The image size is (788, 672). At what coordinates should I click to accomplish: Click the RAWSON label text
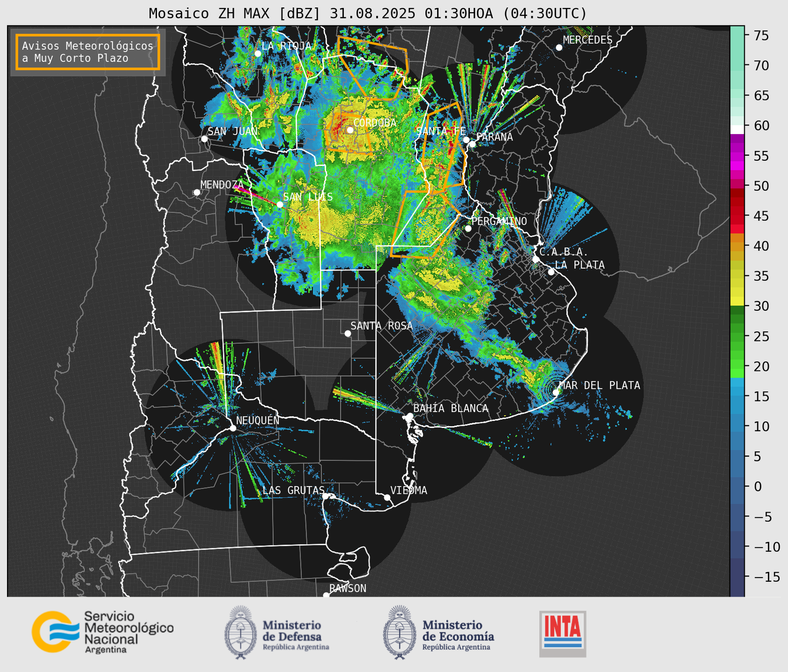[x=348, y=588]
